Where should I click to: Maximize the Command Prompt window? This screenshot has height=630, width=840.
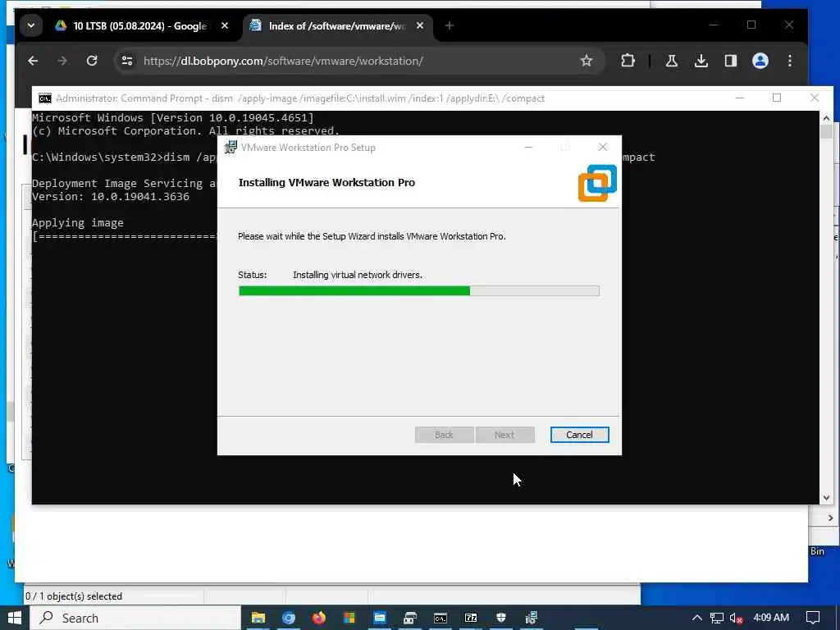(x=777, y=98)
